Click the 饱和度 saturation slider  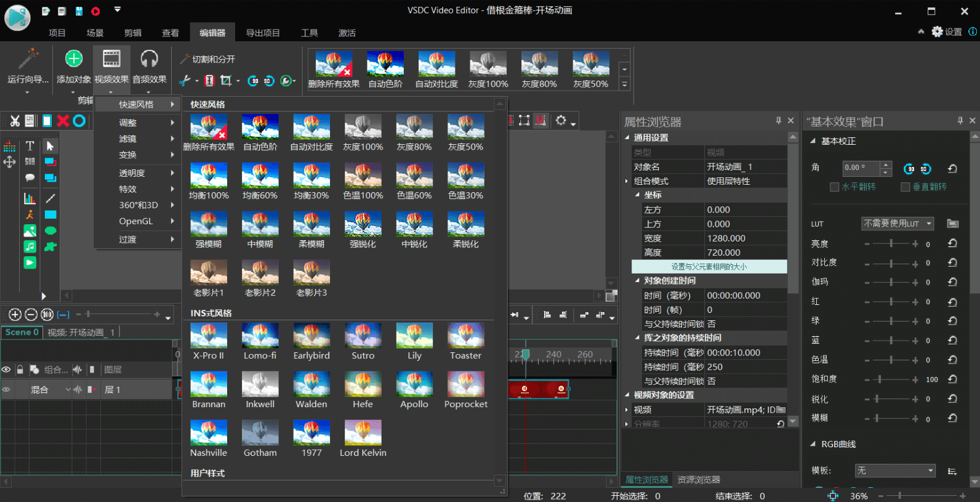pos(891,379)
